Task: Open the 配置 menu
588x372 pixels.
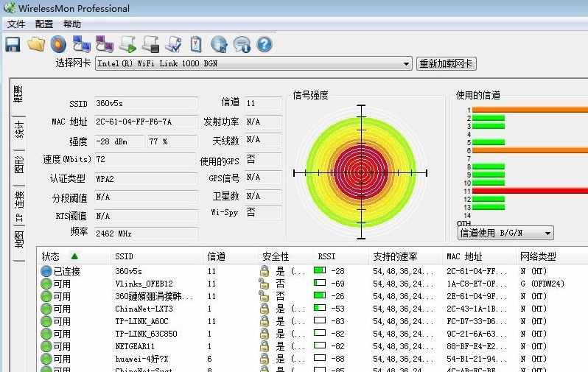Action: (44, 24)
